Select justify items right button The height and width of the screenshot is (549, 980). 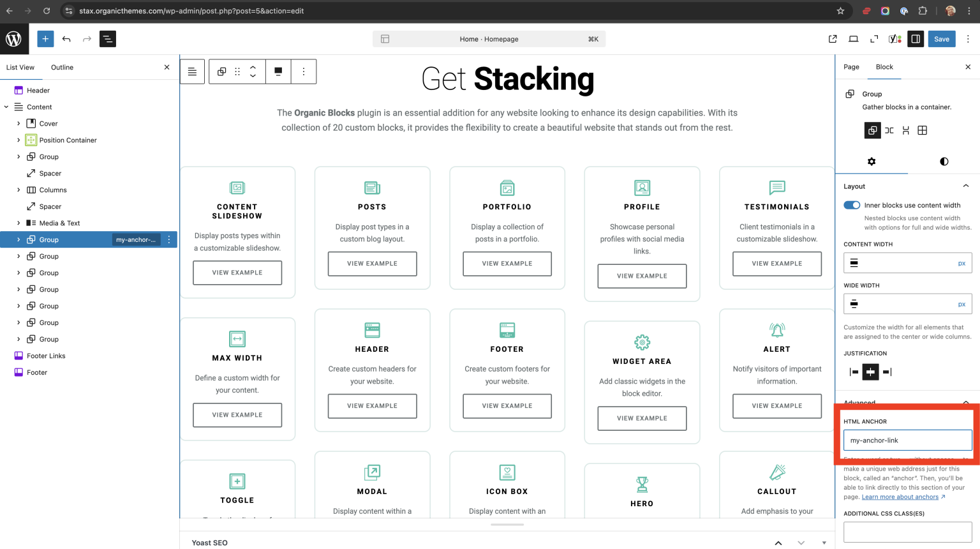click(887, 372)
